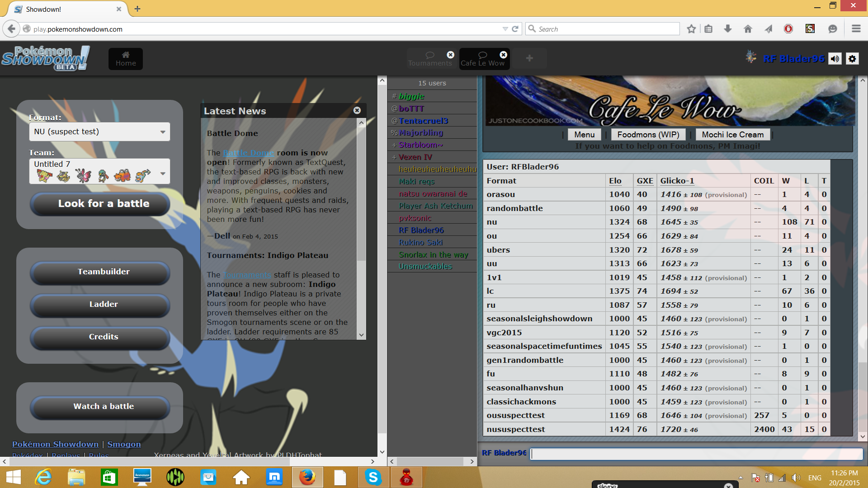Close the Latest News panel

click(x=357, y=110)
